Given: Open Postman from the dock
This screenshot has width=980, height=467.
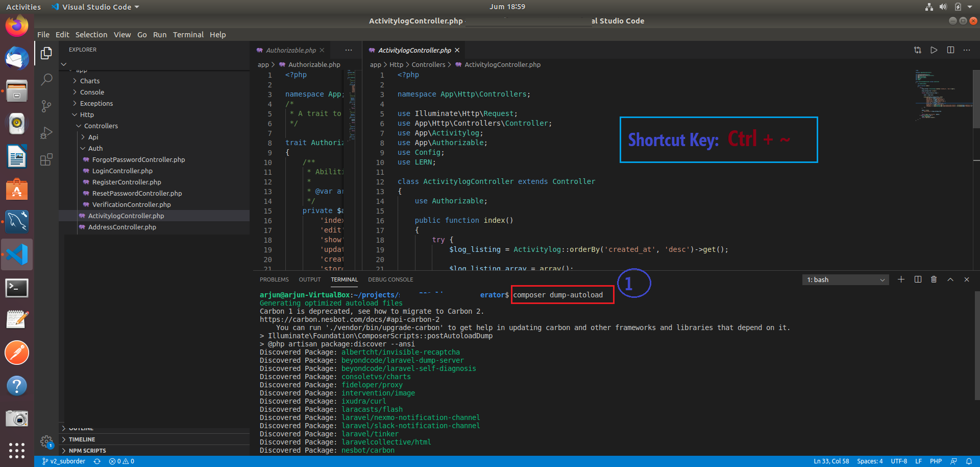Looking at the screenshot, I should pyautogui.click(x=17, y=353).
